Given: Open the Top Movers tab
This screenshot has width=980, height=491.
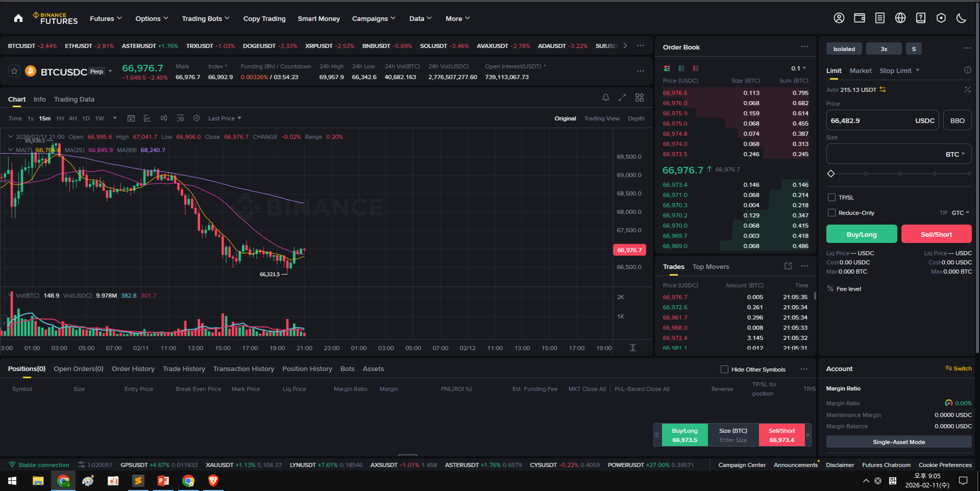Looking at the screenshot, I should [711, 267].
